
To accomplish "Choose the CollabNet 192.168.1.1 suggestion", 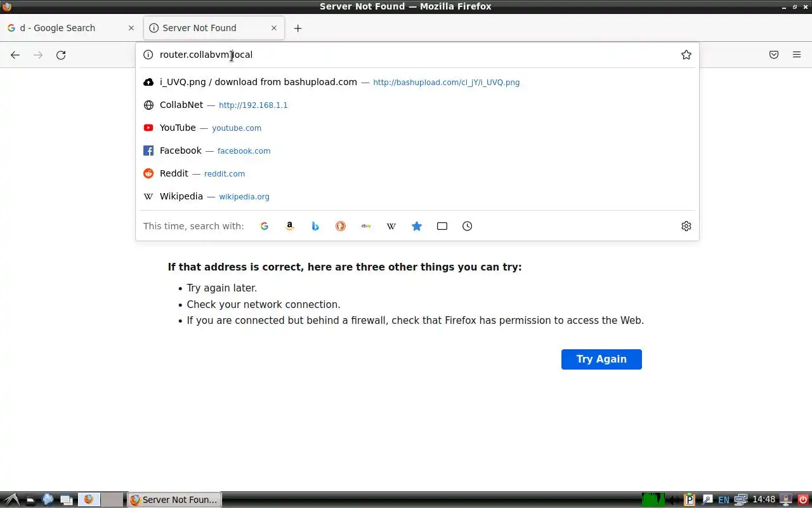I will pos(417,105).
